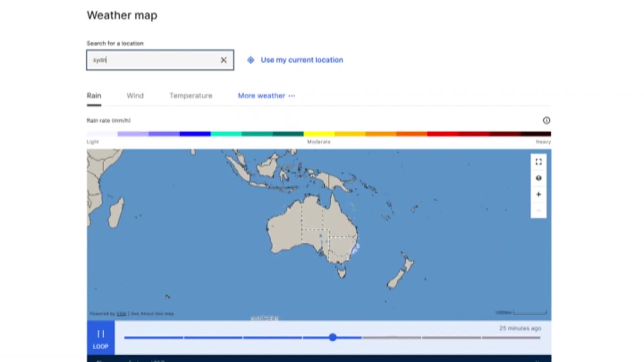Open the About this map link

pyautogui.click(x=152, y=314)
